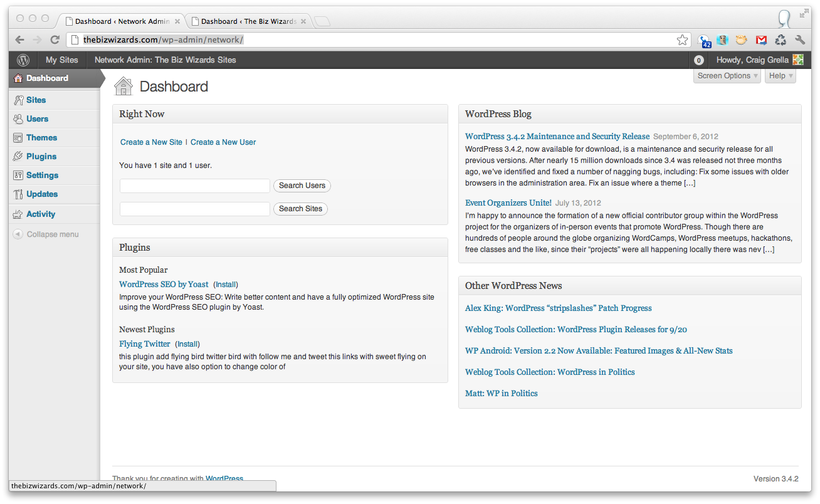Collapse the Right Now widget header
Viewport: 820px width, 504px height.
pos(280,114)
